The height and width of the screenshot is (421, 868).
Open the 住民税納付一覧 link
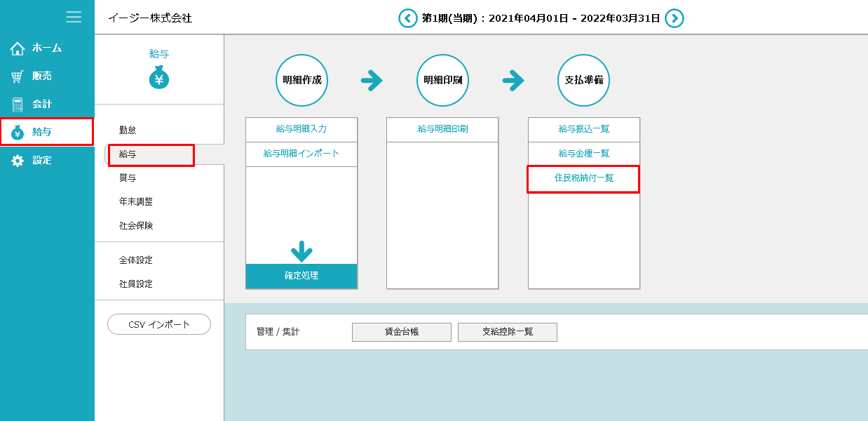point(583,178)
